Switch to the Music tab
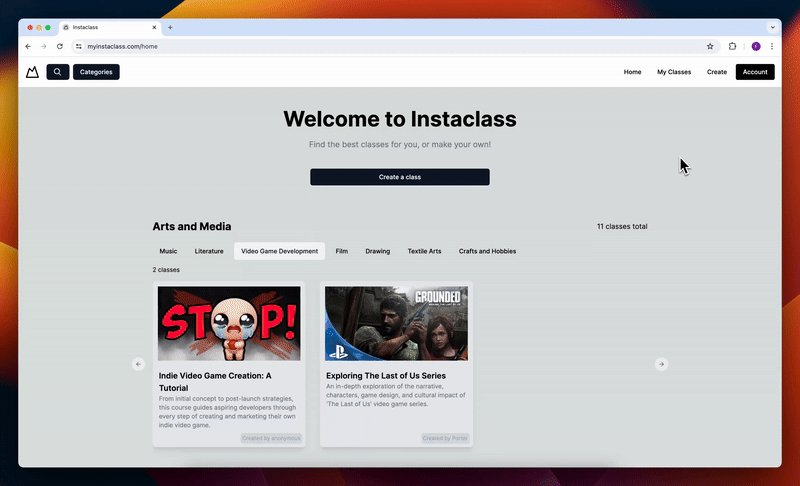800x486 pixels. [168, 251]
